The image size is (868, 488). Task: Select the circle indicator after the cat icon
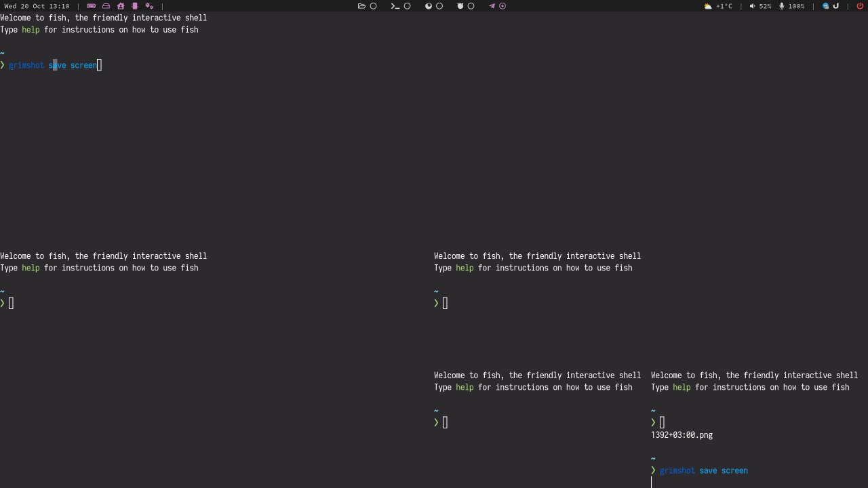[471, 6]
